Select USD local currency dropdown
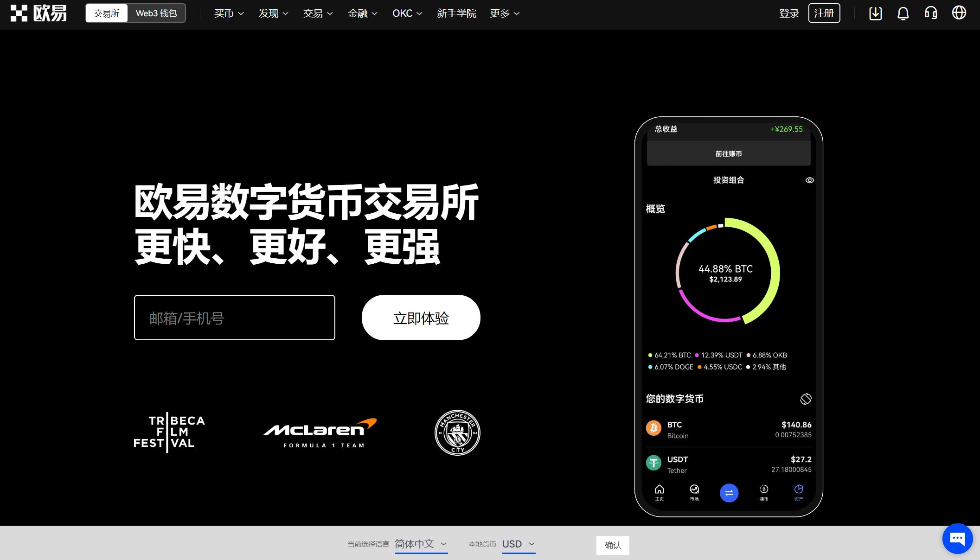980x560 pixels. coord(518,544)
